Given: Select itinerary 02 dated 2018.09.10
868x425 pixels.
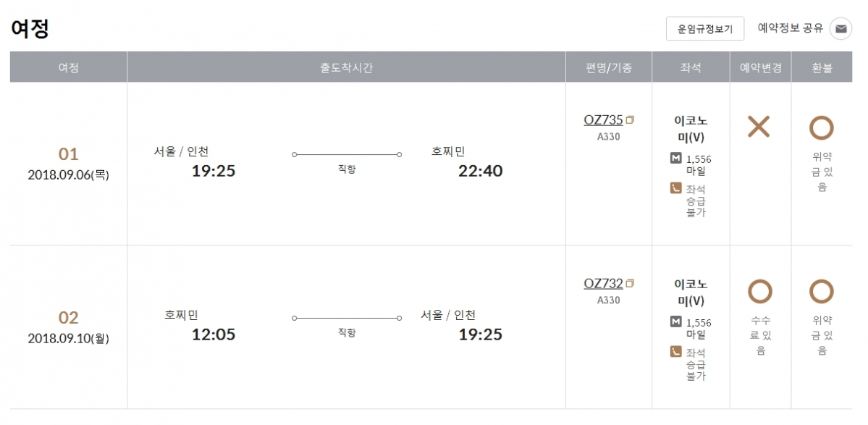Looking at the screenshot, I should click(x=69, y=327).
